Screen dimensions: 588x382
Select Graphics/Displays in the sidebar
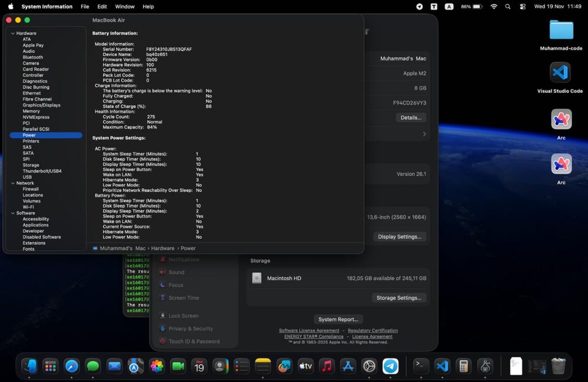[x=41, y=105]
